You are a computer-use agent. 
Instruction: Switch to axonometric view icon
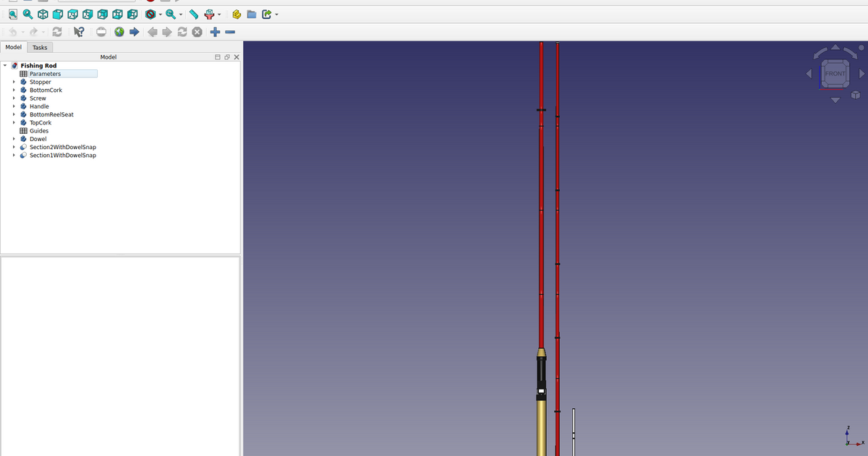click(42, 14)
